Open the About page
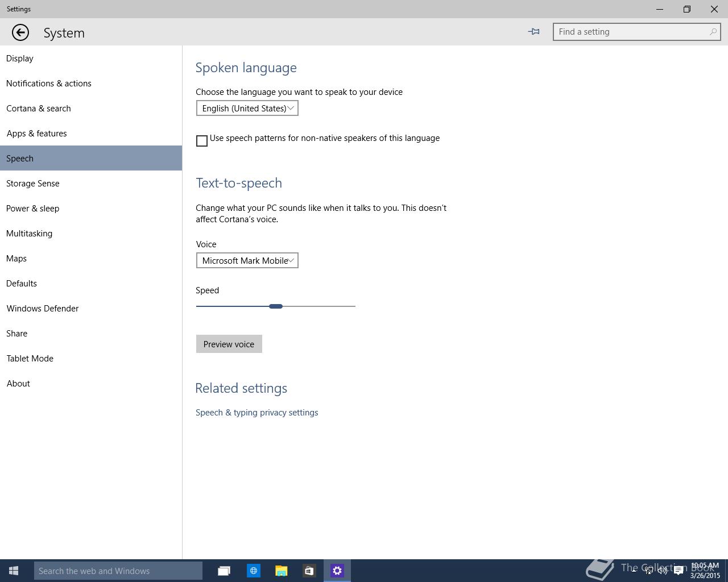This screenshot has height=582, width=728. [91, 383]
